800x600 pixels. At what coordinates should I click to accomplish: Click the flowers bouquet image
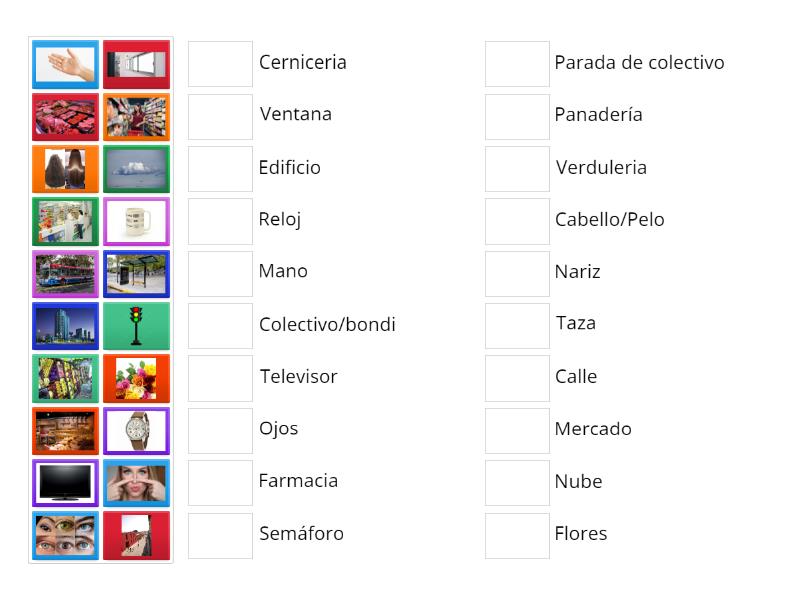137,377
